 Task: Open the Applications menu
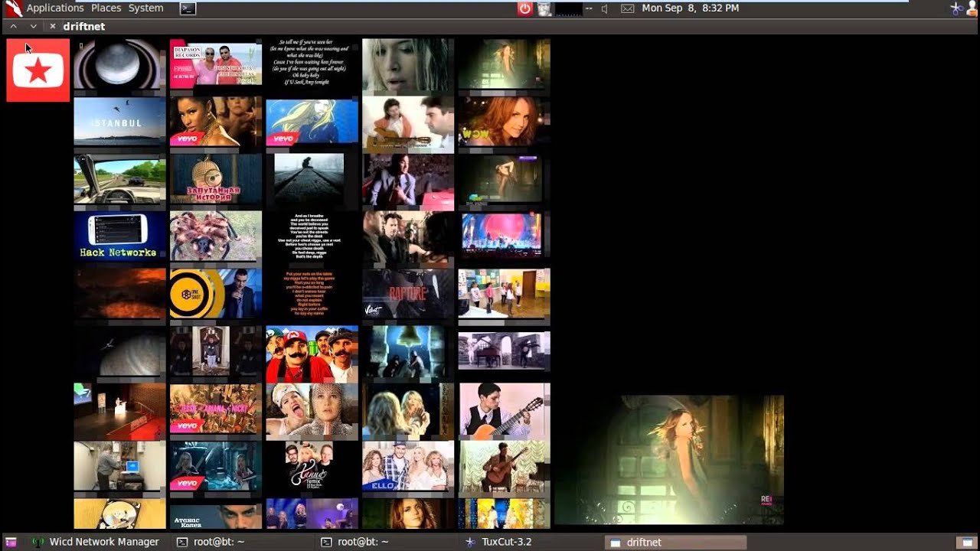tap(55, 8)
